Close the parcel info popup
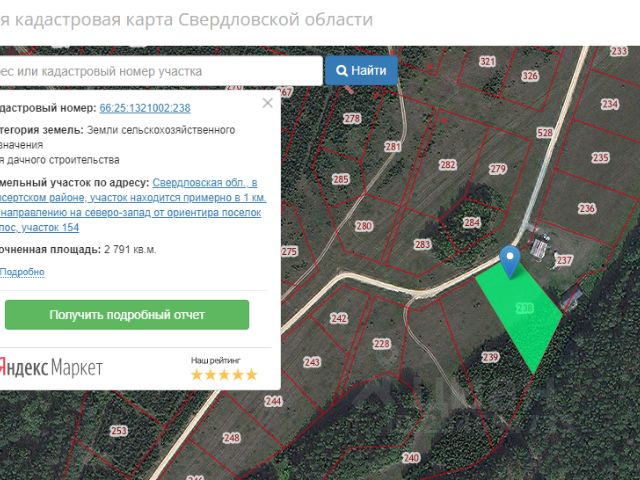The width and height of the screenshot is (640, 480). [267, 102]
